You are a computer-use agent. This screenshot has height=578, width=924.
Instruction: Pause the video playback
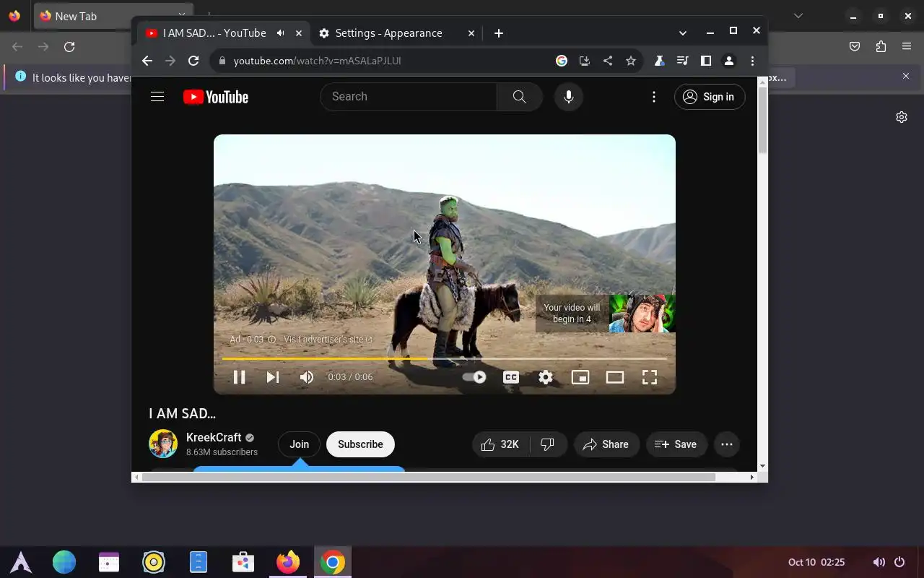[x=239, y=377]
